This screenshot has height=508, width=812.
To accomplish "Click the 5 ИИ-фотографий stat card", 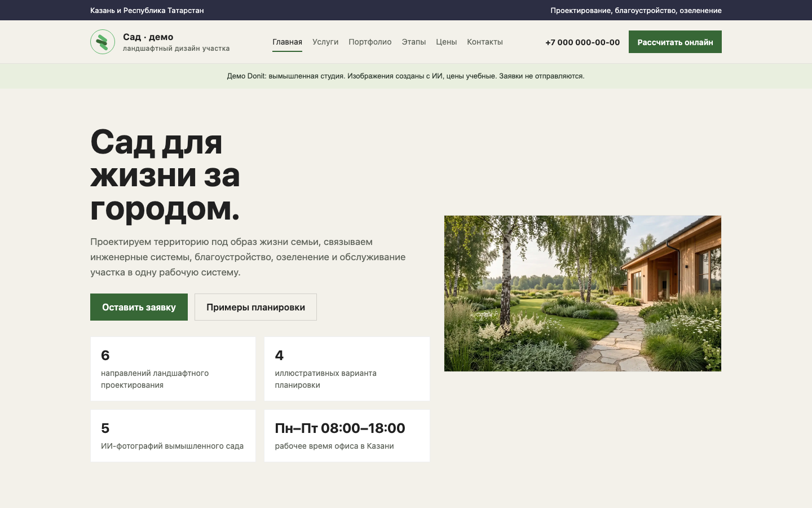I will tap(173, 436).
